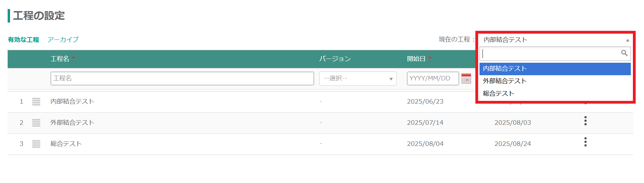Viewport: 644px width, 183px height.
Task: Open the start date calendar picker
Action: pos(466,79)
